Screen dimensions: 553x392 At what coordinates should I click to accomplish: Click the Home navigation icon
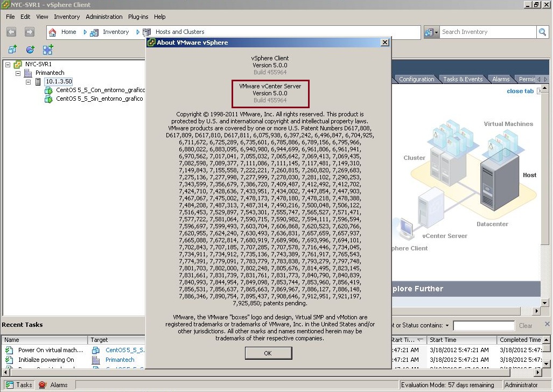coord(52,32)
